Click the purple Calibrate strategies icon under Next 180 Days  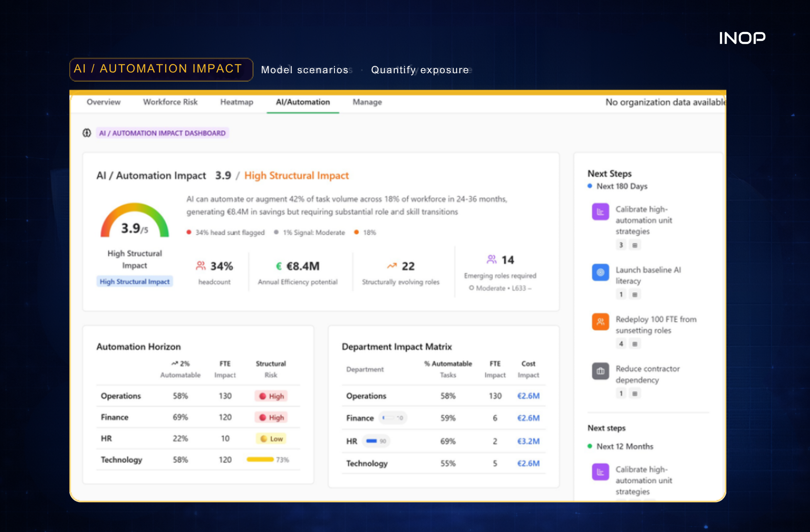click(x=601, y=212)
